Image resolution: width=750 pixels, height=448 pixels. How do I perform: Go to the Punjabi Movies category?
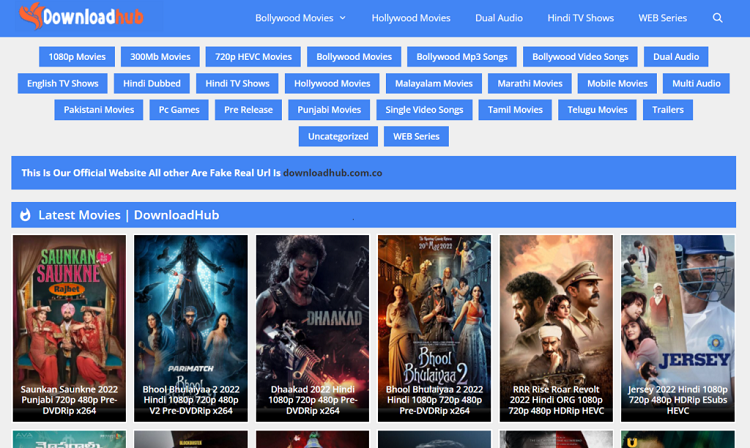[329, 110]
